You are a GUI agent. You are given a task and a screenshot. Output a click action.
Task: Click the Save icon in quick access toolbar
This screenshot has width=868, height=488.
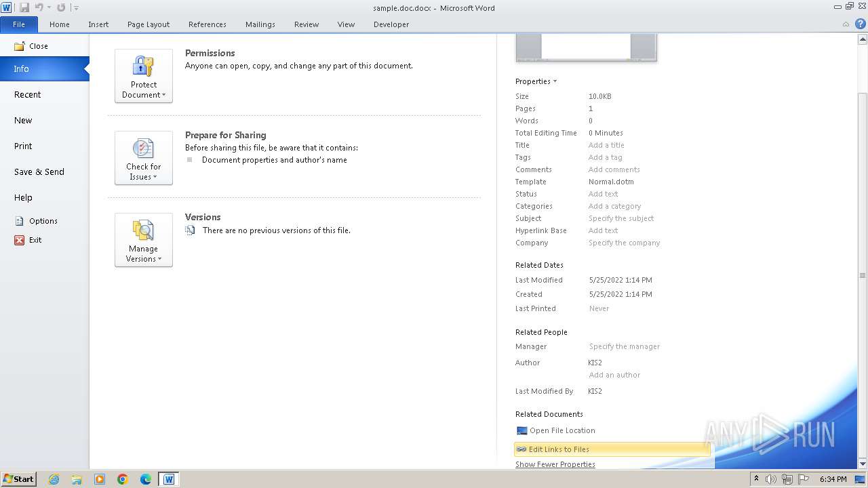pyautogui.click(x=24, y=7)
